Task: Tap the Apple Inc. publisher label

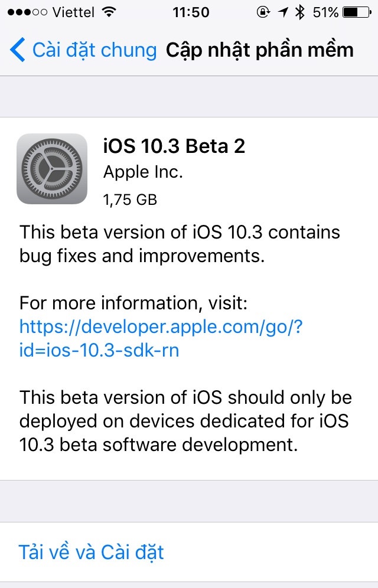Action: 142,172
